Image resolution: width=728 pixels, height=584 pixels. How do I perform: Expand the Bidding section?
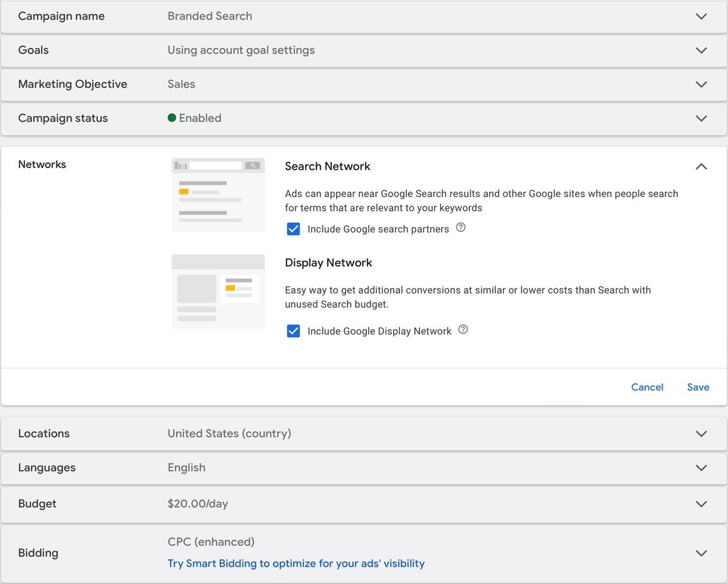coord(701,552)
